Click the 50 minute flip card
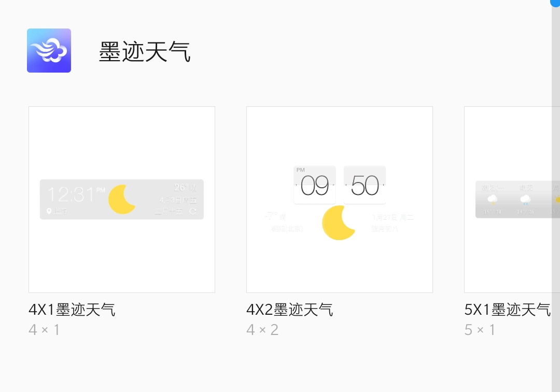Image resolution: width=560 pixels, height=392 pixels. point(365,185)
